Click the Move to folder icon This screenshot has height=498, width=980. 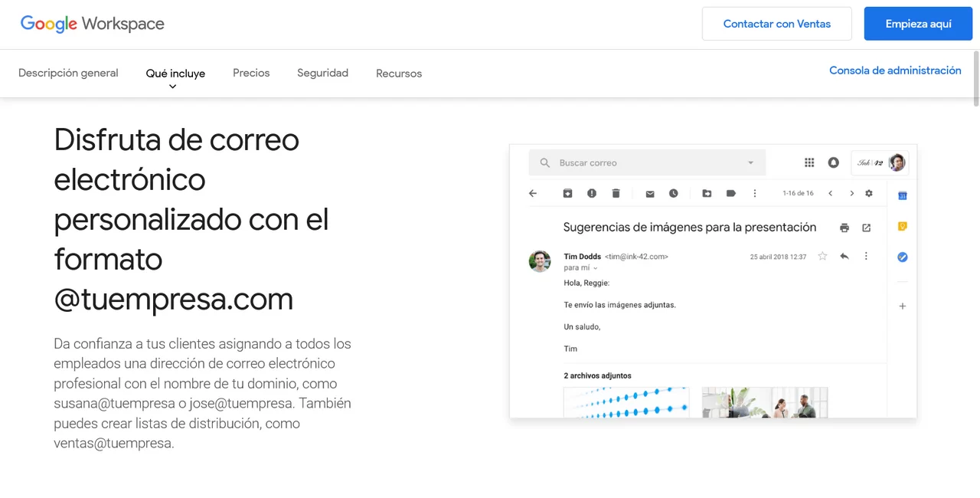pyautogui.click(x=707, y=193)
